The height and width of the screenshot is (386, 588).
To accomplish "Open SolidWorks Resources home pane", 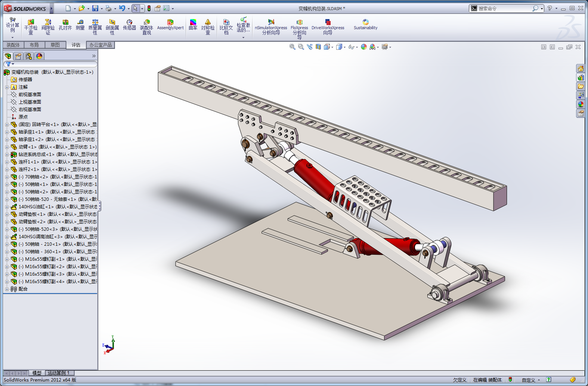I will click(x=581, y=68).
